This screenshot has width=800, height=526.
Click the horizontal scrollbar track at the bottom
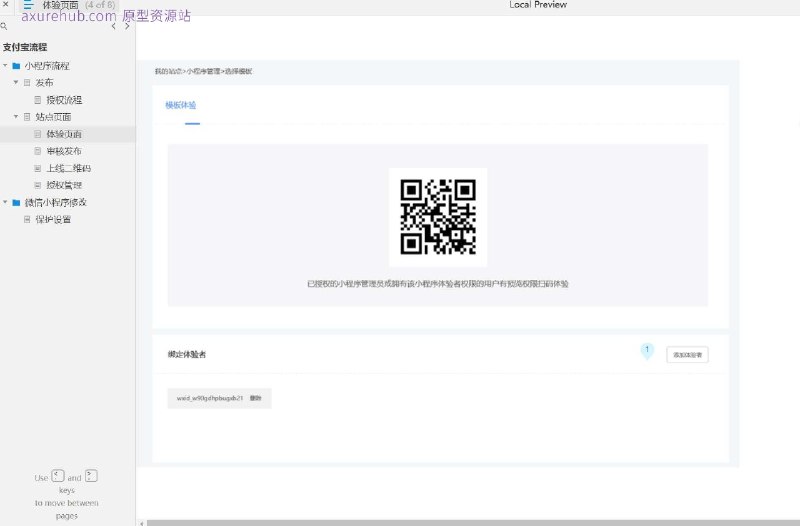pos(473,523)
